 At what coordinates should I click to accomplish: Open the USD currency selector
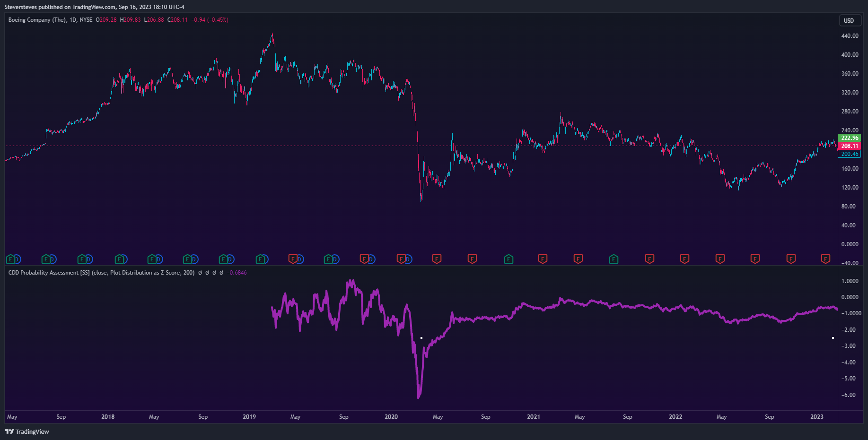coord(849,20)
